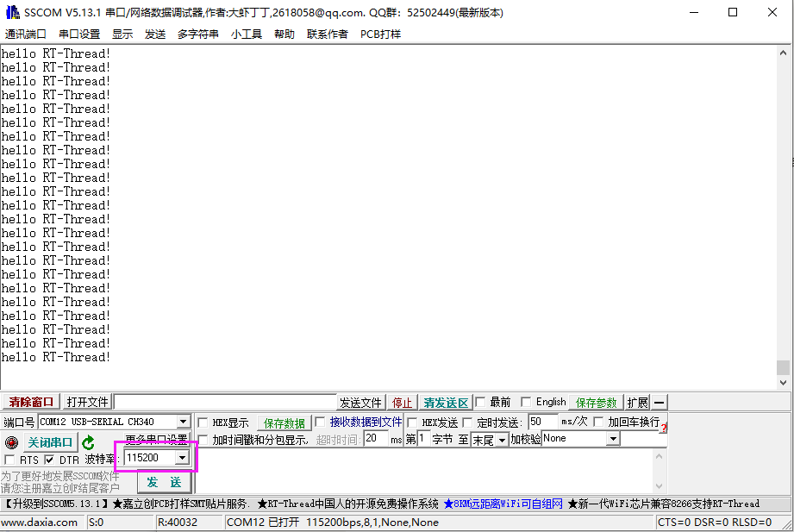
Task: Open the 串口设置 menu
Action: tap(79, 34)
